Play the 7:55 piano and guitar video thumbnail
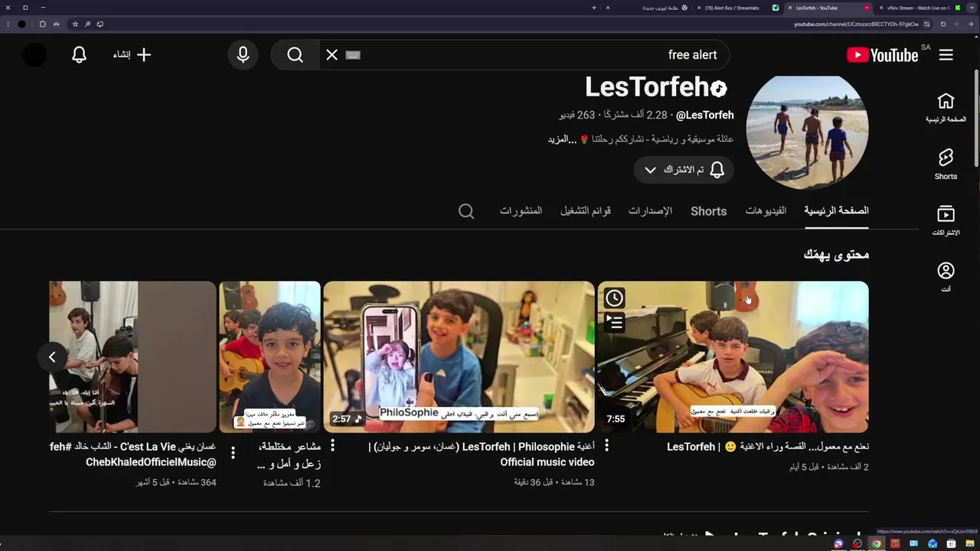This screenshot has width=980, height=551. (x=733, y=357)
